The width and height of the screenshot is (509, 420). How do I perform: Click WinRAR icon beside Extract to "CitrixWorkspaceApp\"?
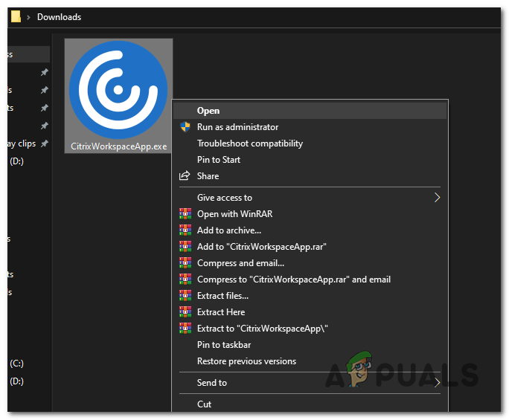tap(185, 329)
